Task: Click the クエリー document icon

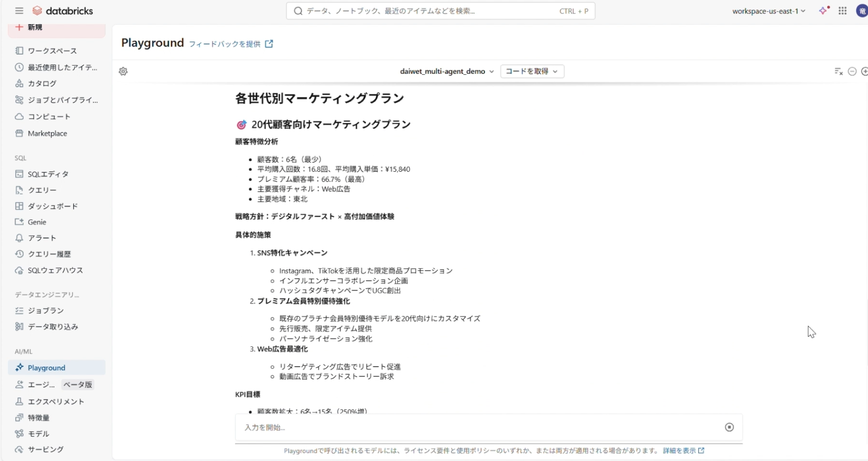Action: point(19,190)
